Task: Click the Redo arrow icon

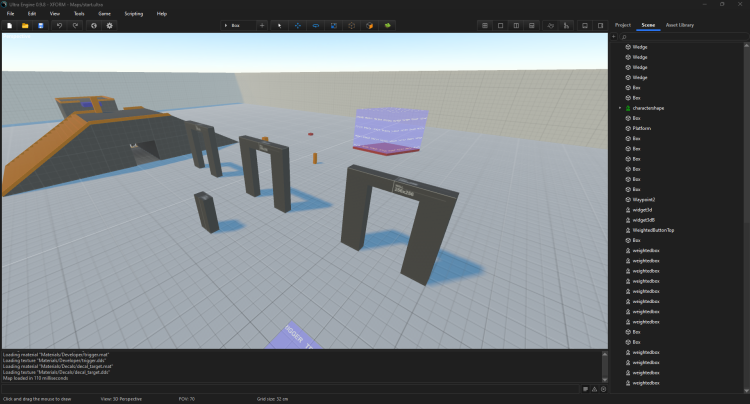Action: coord(75,25)
